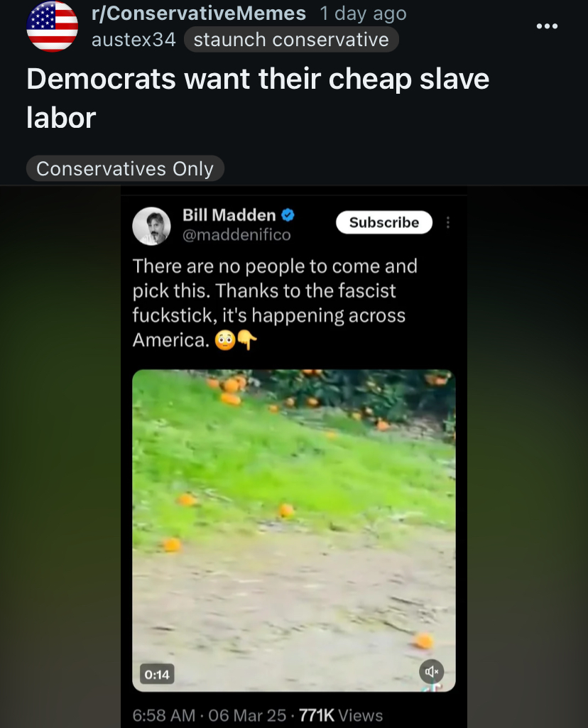Click the 771K Views count

pos(341,715)
